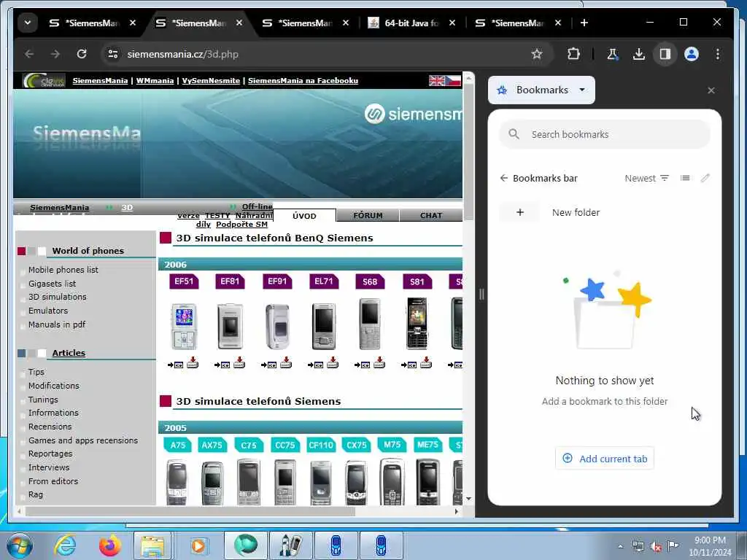The image size is (747, 560).
Task: Open Chrome Labs flask icon
Action: pos(613,54)
